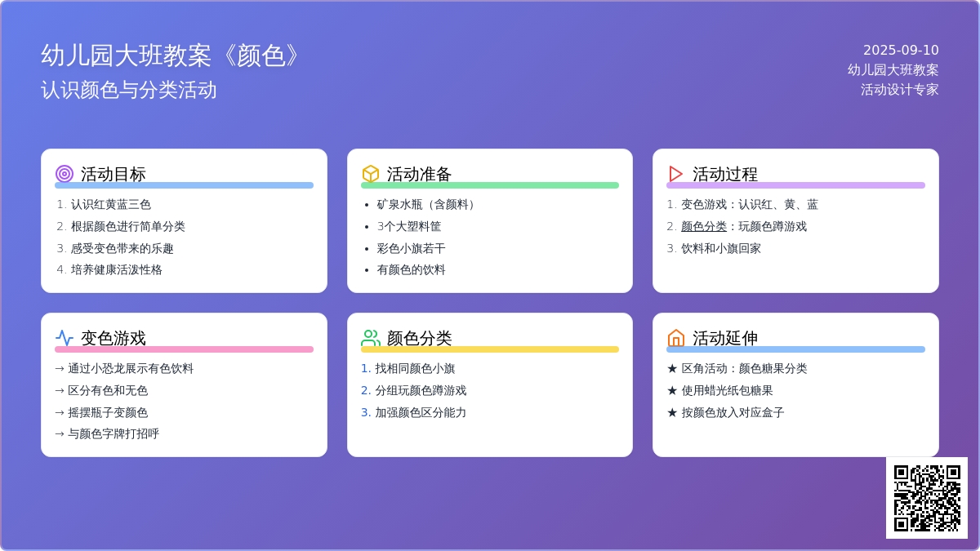Click the pulse icon beside 变色游戏
The image size is (980, 551).
click(x=65, y=338)
